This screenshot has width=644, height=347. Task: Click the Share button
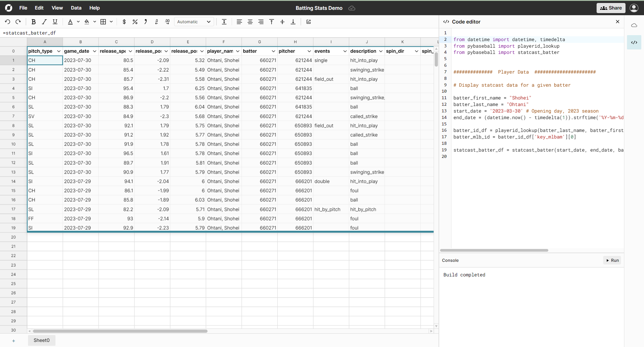pyautogui.click(x=611, y=8)
